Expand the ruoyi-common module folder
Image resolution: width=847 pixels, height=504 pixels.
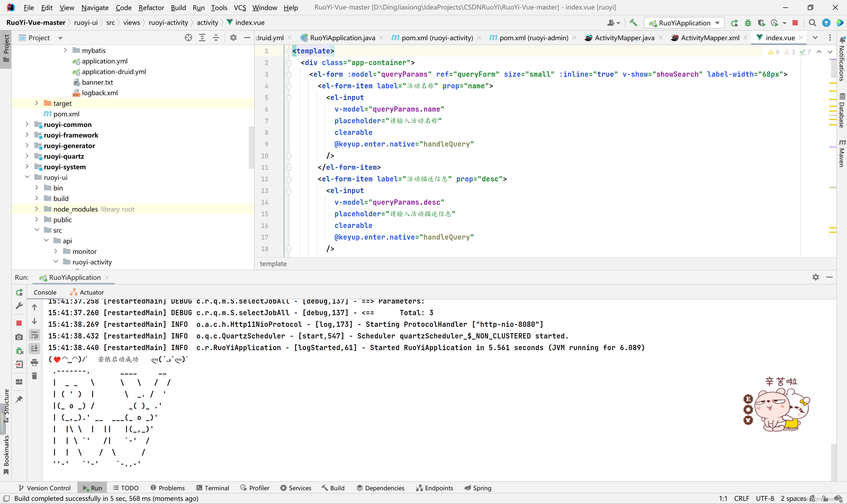(x=27, y=124)
